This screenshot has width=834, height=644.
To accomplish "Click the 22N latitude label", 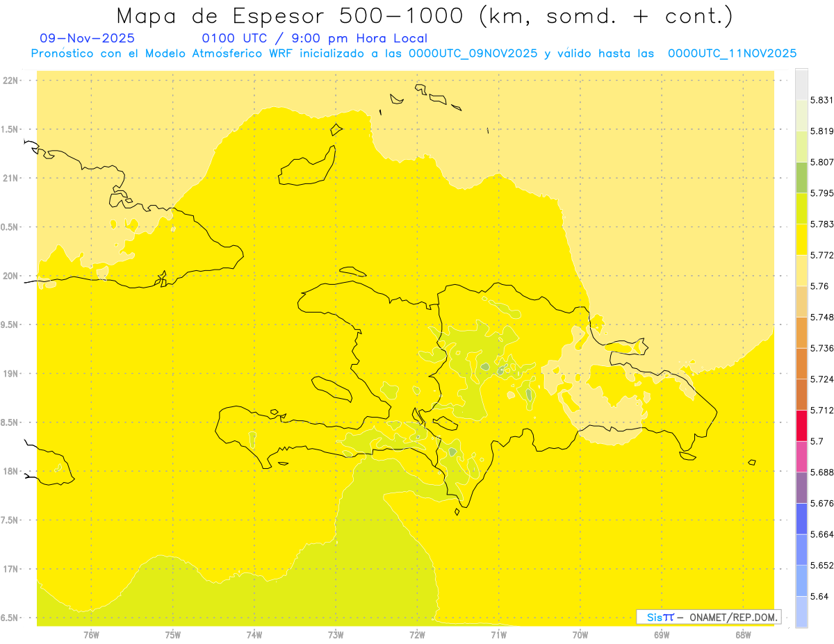I will (x=10, y=81).
